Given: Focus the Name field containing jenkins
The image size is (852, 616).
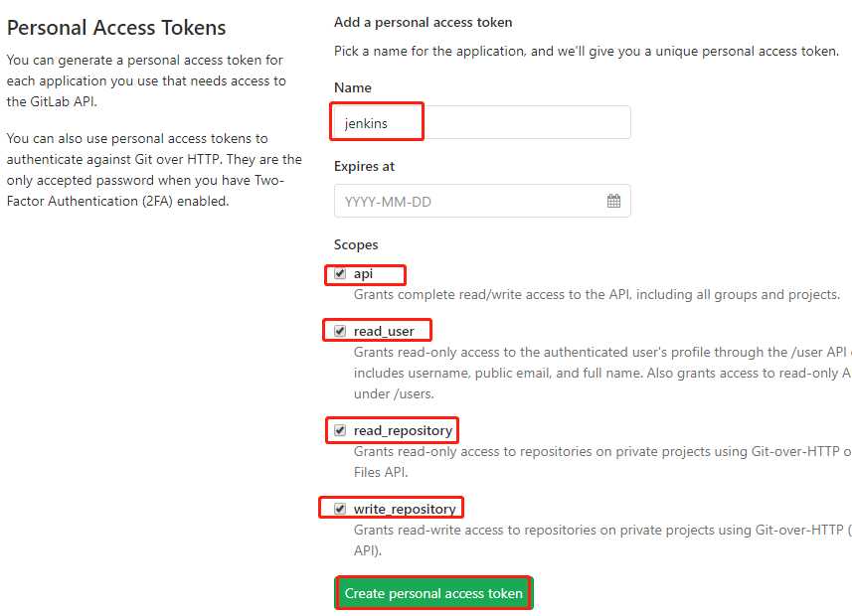Looking at the screenshot, I should coord(482,123).
